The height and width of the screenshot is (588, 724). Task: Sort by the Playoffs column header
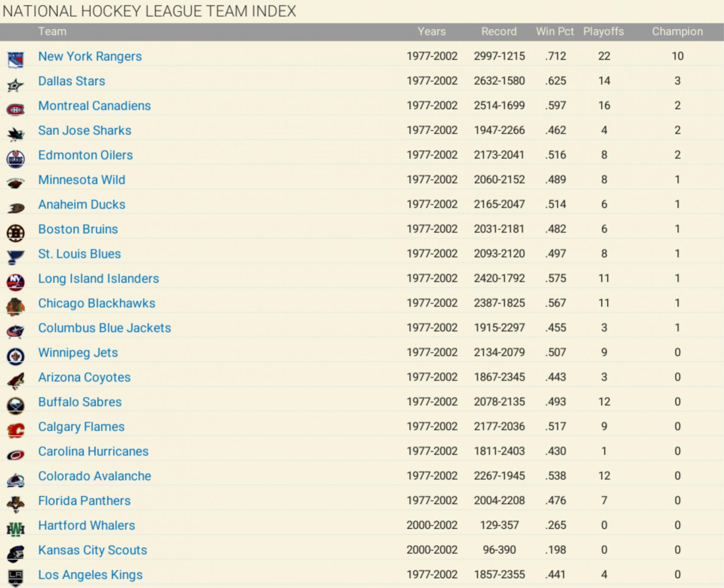(x=603, y=31)
